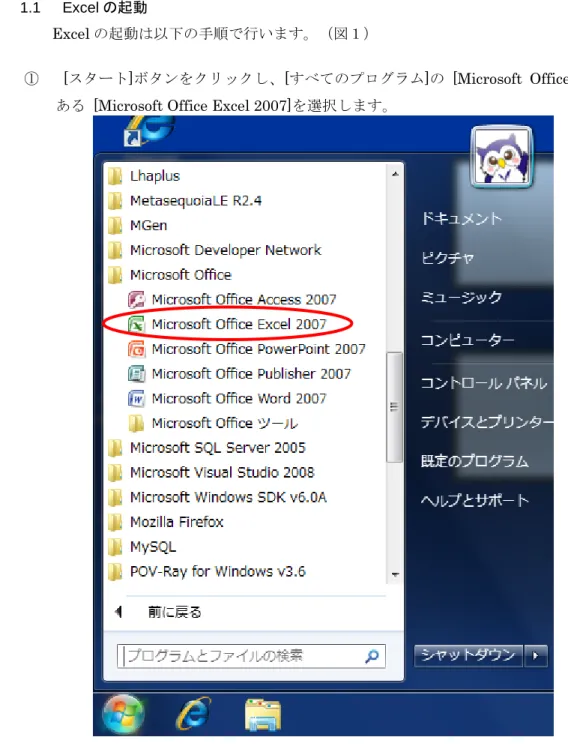Open Internet Explorer from the taskbar
The image size is (568, 746).
[193, 714]
